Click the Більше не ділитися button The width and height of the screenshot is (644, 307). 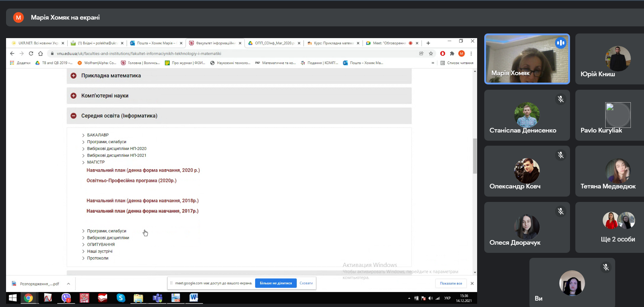[x=275, y=283]
